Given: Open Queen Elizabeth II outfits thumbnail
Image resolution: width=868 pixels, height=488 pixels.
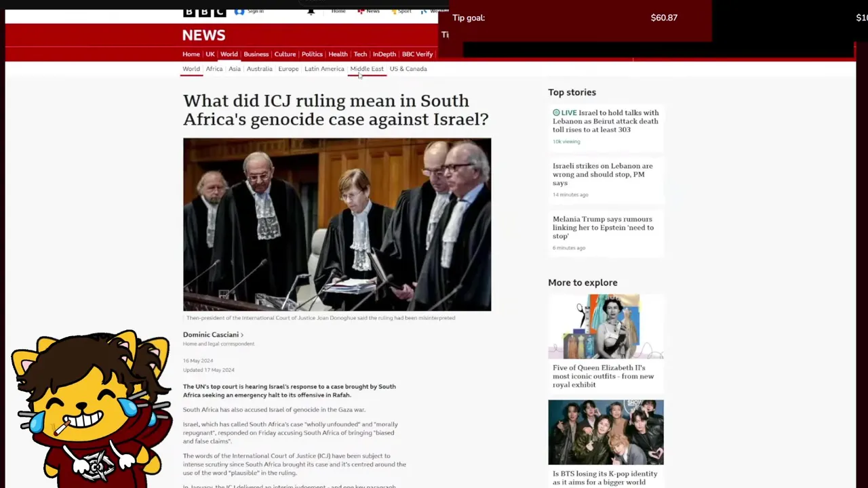Looking at the screenshot, I should pyautogui.click(x=606, y=327).
